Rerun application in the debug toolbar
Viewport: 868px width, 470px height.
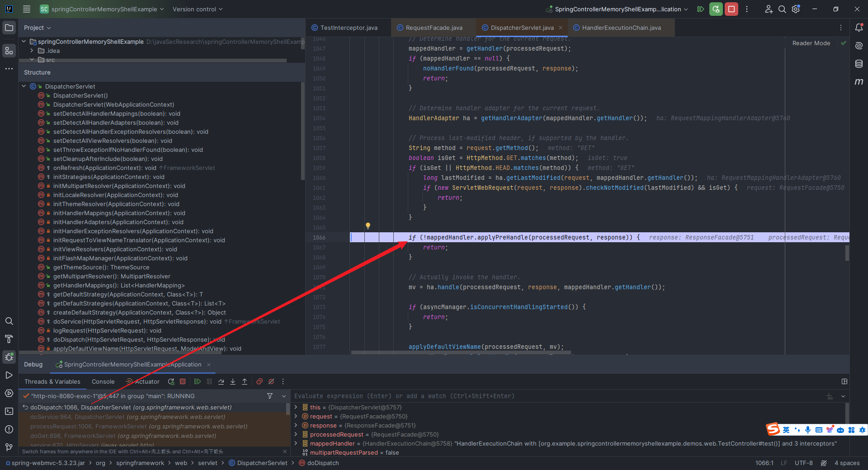point(171,381)
